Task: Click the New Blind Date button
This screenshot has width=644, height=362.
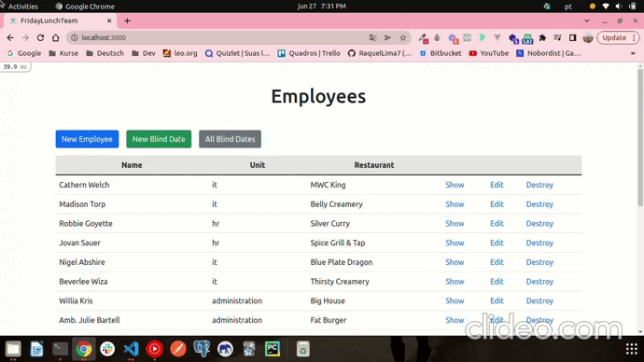Action: [x=159, y=139]
